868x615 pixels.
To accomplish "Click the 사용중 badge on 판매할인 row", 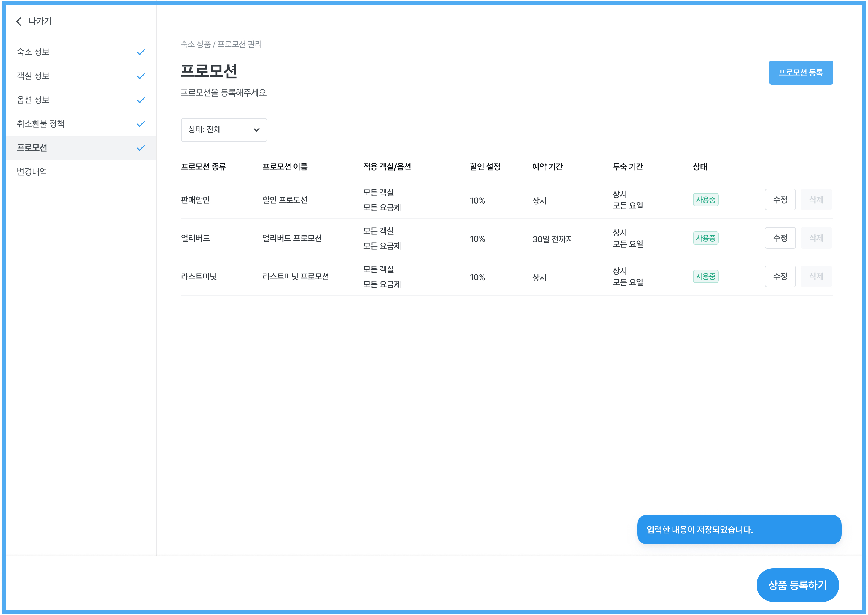I will coord(705,200).
